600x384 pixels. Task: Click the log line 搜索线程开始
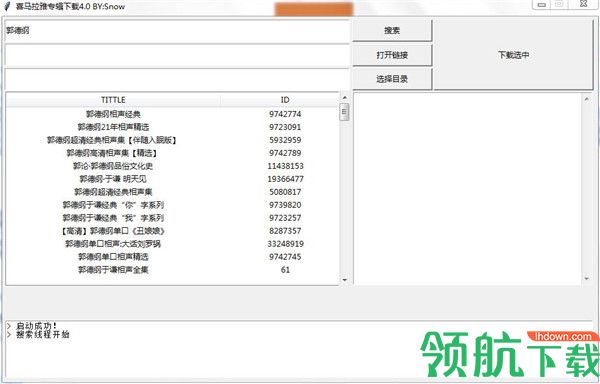coord(42,335)
